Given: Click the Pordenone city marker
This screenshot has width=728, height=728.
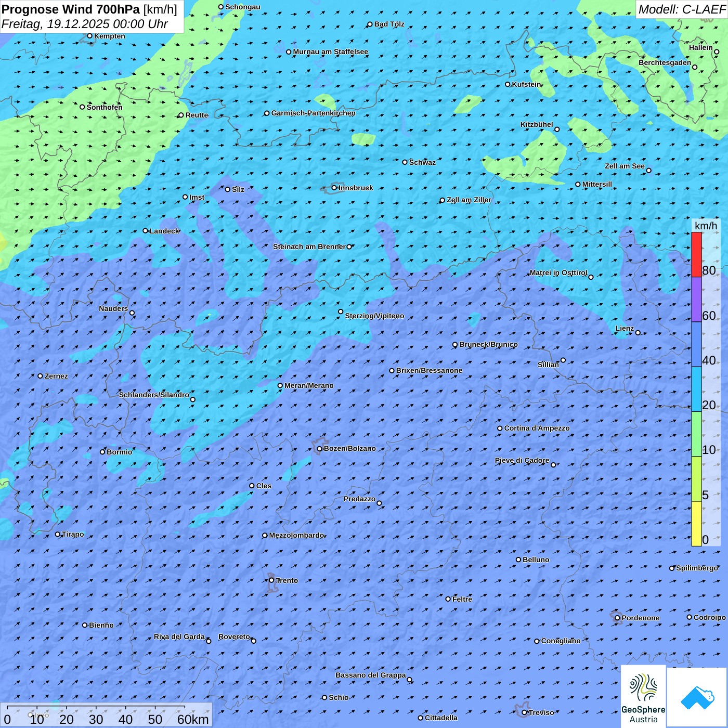Looking at the screenshot, I should click(x=617, y=618).
